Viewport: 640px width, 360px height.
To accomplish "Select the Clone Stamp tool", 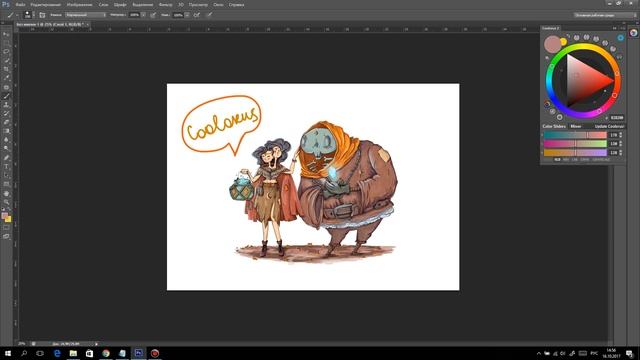I will 6,104.
